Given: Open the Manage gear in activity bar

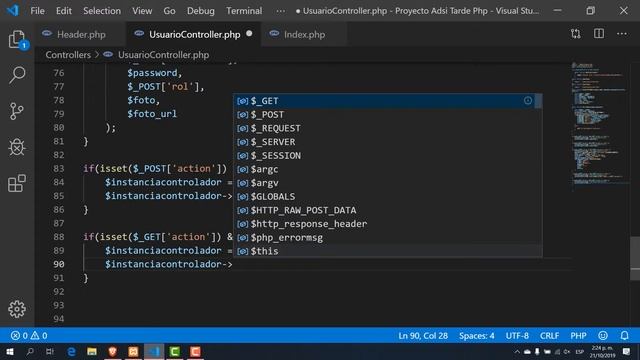Looking at the screenshot, I should pos(17,309).
